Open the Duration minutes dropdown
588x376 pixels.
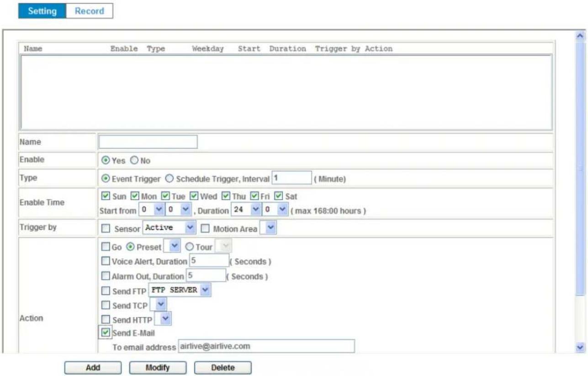pyautogui.click(x=275, y=211)
